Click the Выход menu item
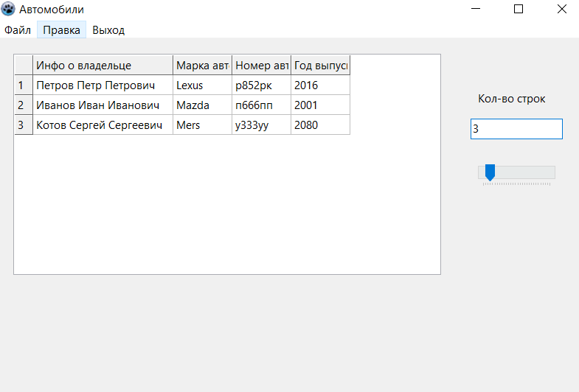This screenshot has height=392, width=579. 108,30
